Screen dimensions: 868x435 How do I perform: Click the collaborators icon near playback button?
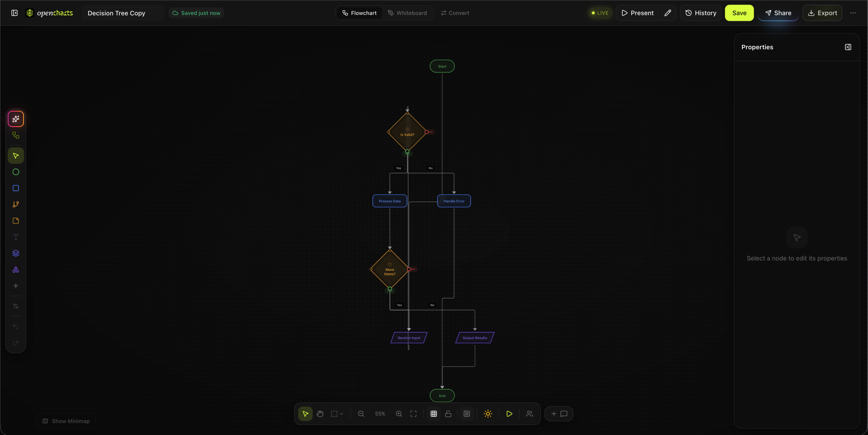click(530, 414)
